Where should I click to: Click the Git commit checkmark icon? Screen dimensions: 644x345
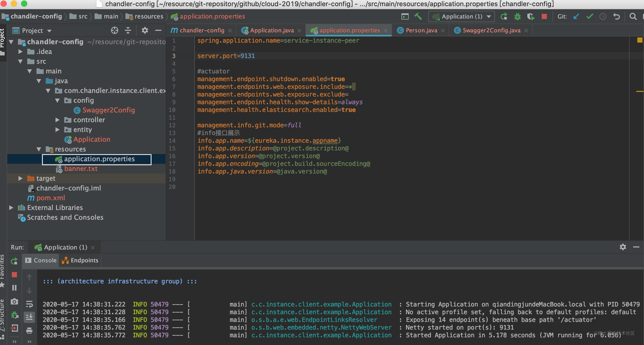[x=590, y=16]
